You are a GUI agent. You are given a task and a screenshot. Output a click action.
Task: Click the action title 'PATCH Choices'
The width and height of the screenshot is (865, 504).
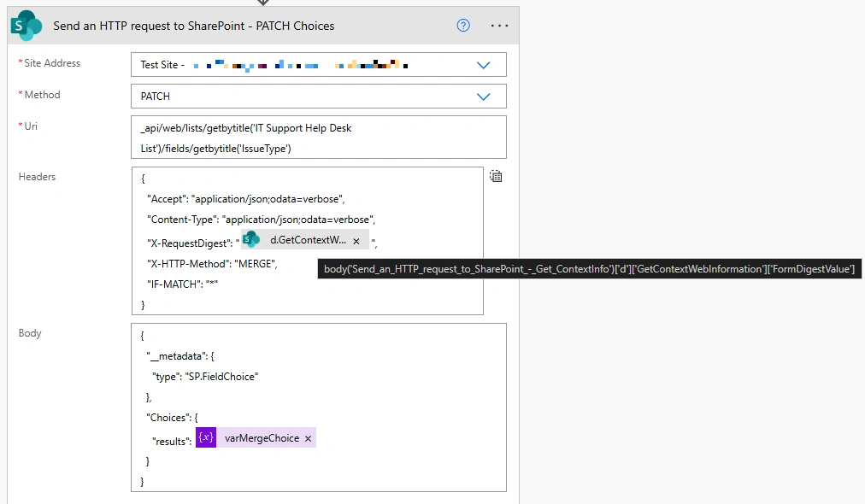point(194,26)
